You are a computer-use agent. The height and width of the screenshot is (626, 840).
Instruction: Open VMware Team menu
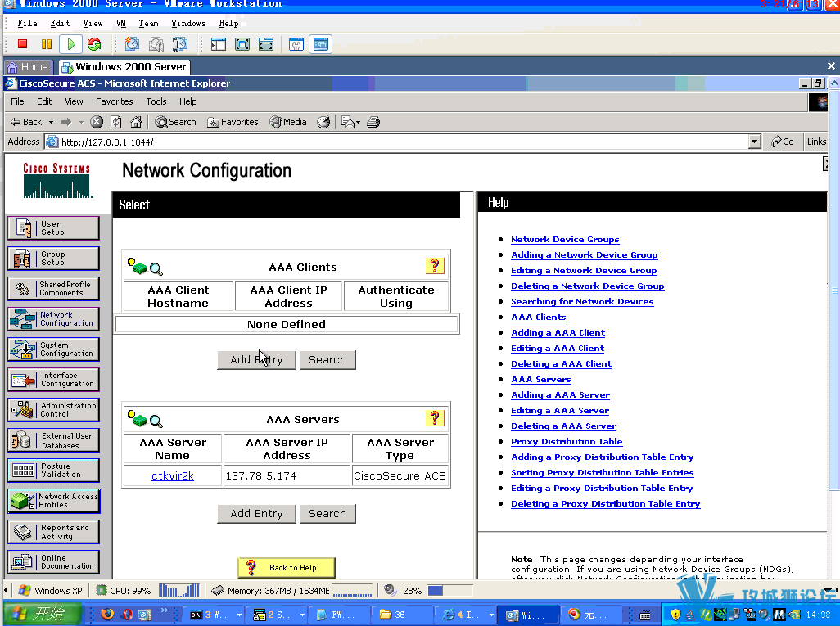click(148, 23)
